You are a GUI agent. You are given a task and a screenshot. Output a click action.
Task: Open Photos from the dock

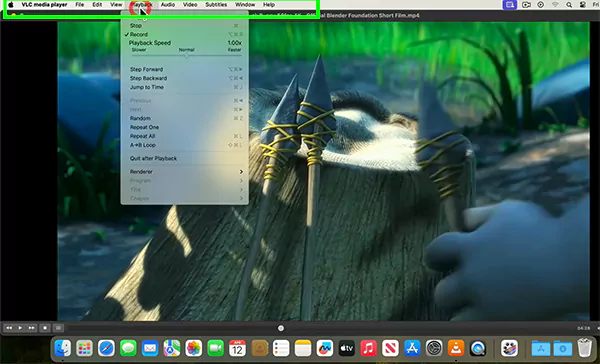tap(194, 348)
